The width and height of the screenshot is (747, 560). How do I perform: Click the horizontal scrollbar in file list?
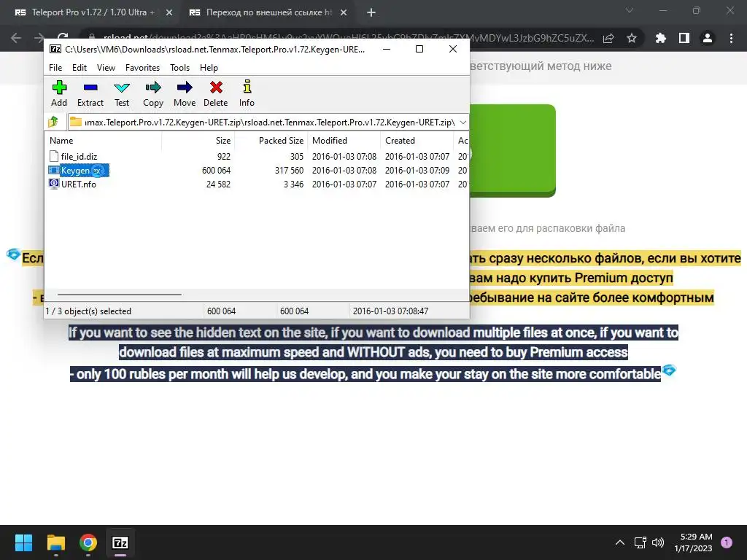(x=119, y=295)
